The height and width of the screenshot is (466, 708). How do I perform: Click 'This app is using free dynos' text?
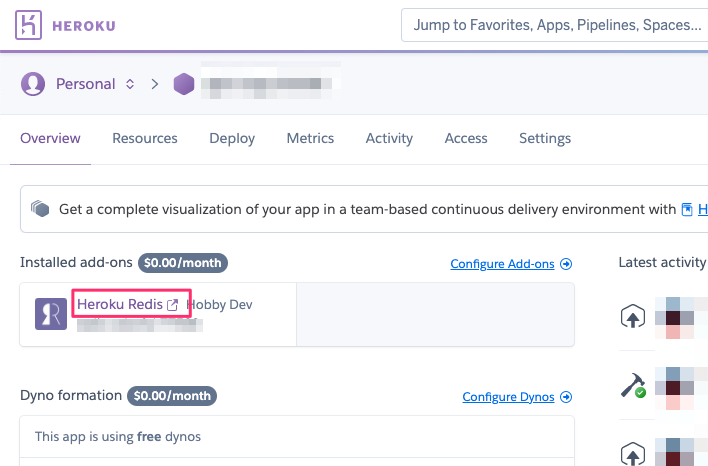(x=118, y=437)
